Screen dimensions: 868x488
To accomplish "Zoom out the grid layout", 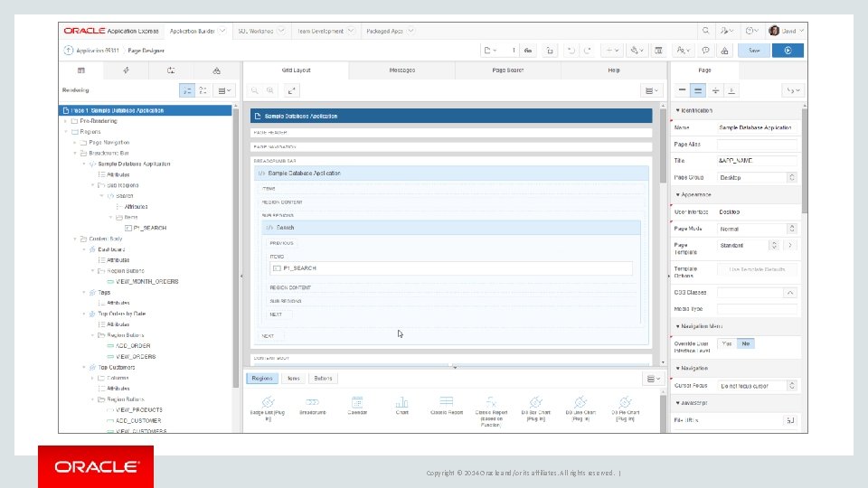I will 255,90.
